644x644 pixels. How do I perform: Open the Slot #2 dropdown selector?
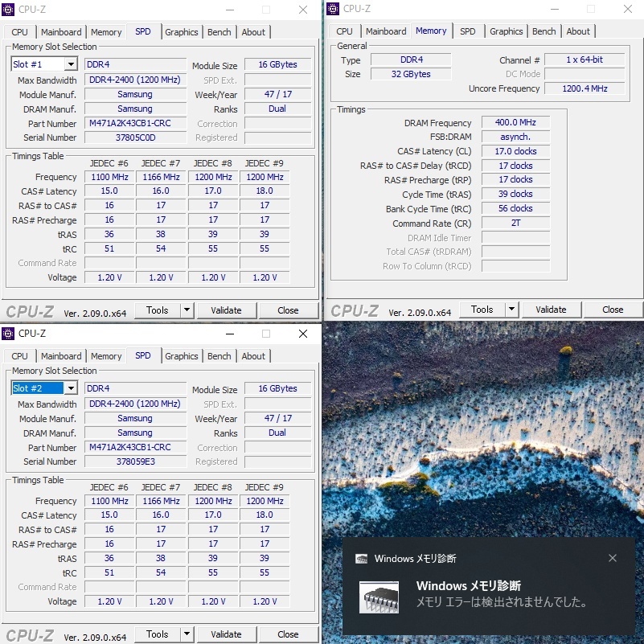tap(71, 388)
